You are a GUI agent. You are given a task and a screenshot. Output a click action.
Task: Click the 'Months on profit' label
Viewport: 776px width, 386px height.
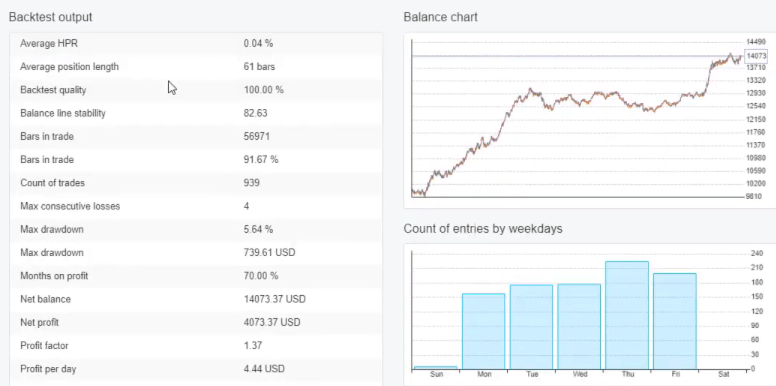[x=54, y=276]
